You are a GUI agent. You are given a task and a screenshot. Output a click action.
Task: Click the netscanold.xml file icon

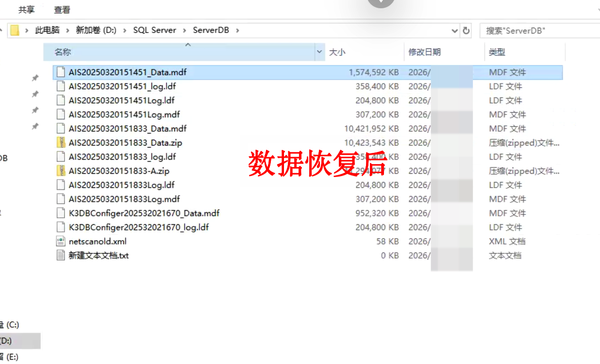(x=61, y=241)
